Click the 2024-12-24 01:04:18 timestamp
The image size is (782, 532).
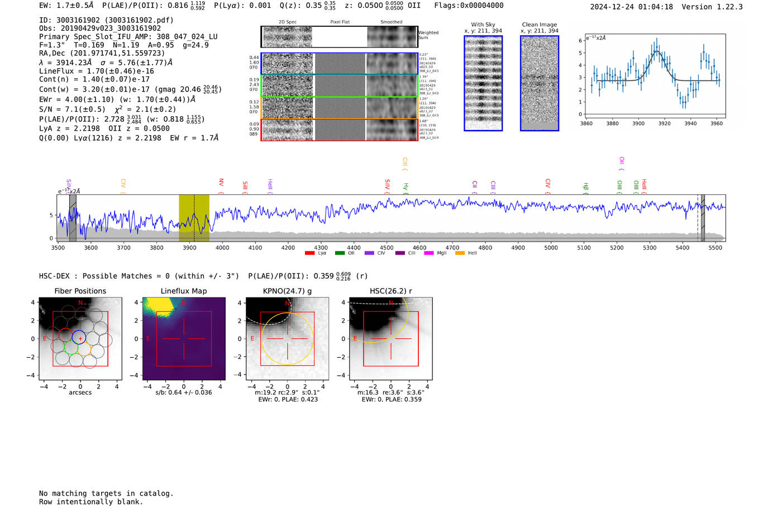coord(631,7)
